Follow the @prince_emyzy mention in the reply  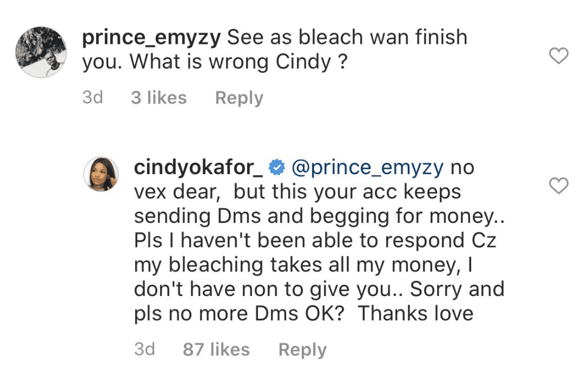[x=367, y=168]
